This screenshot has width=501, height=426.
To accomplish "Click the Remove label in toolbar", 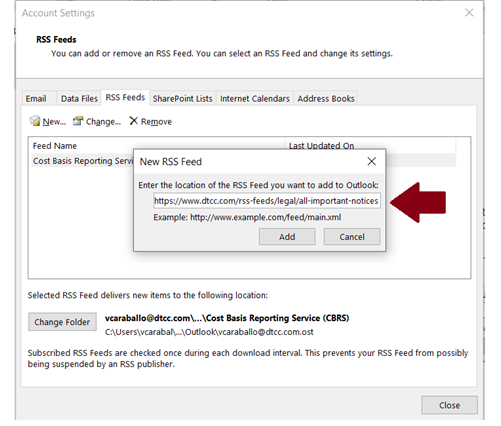I will 156,122.
